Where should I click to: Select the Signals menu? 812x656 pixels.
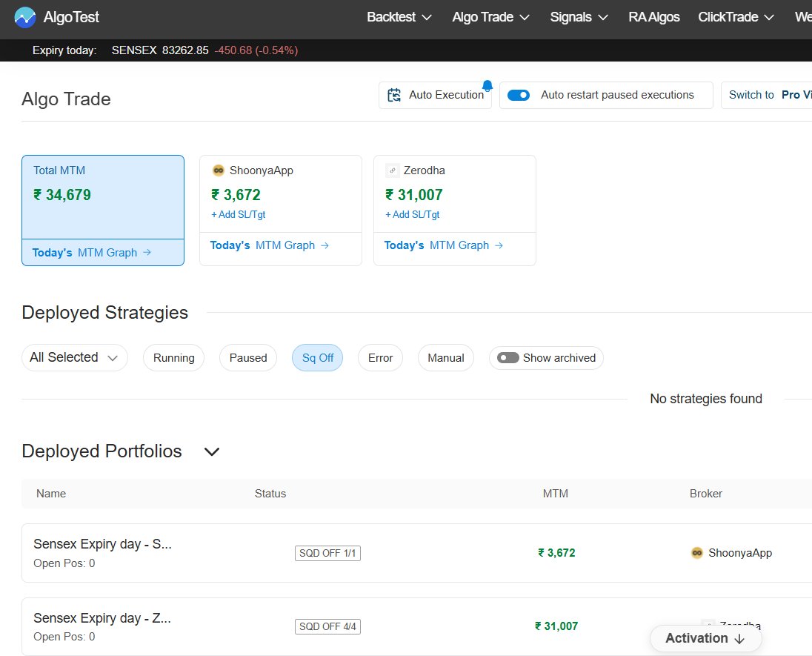pos(578,16)
